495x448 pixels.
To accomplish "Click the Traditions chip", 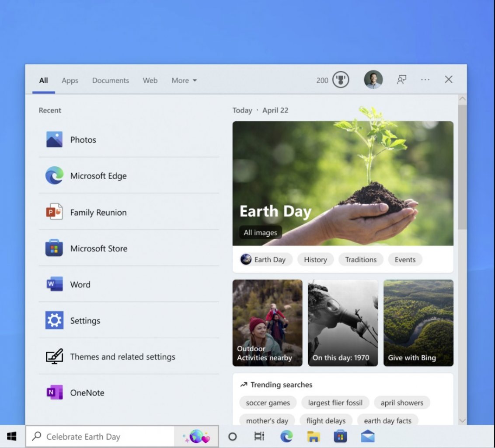I will click(361, 259).
